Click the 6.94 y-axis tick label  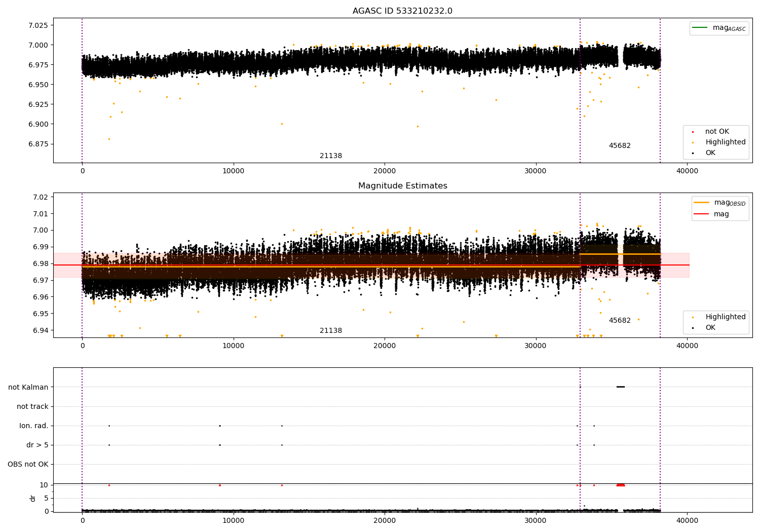tap(40, 330)
